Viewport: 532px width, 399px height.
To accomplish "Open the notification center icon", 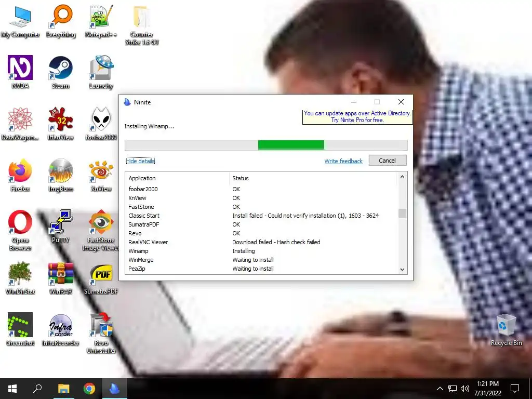I will [515, 389].
